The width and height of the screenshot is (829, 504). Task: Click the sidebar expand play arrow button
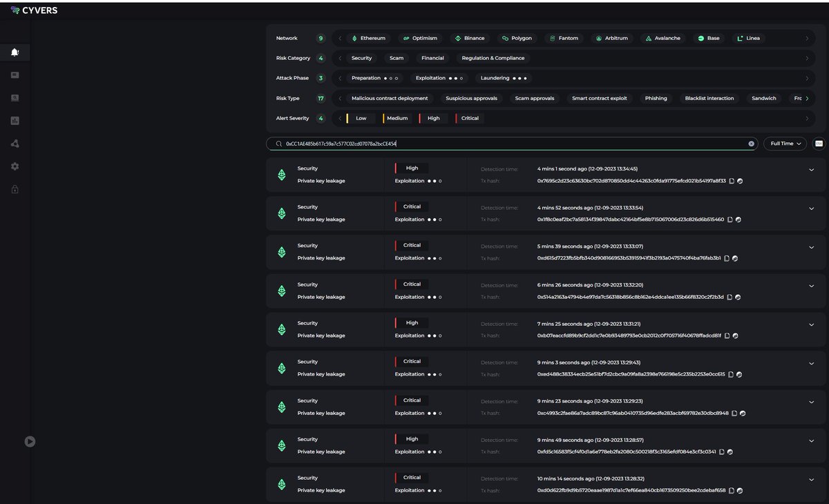click(30, 441)
